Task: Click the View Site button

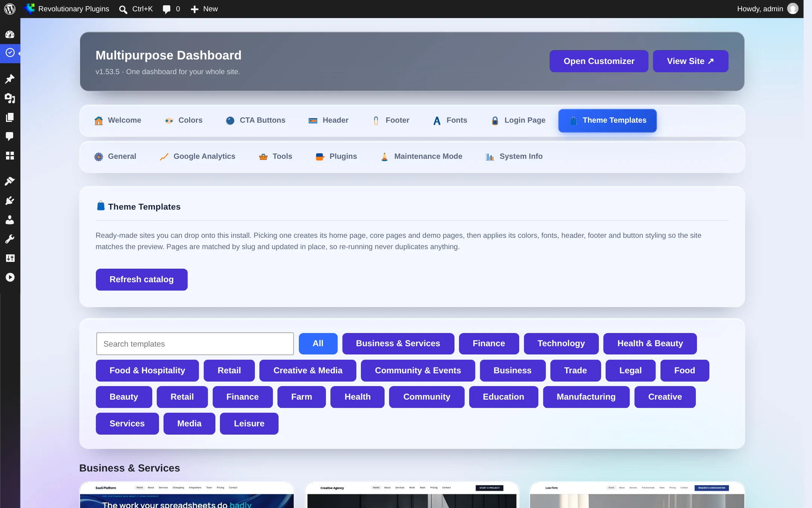Action: (691, 61)
